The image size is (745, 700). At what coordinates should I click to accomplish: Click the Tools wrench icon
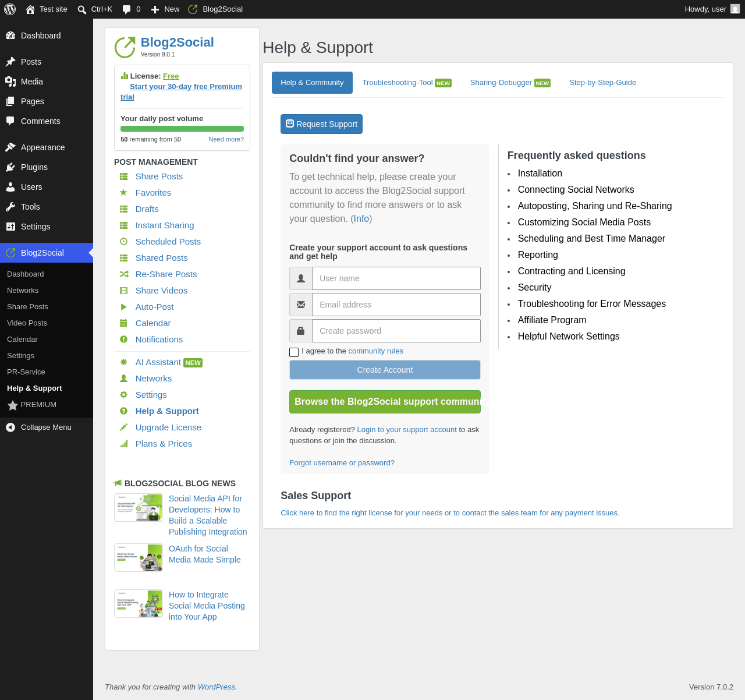10,207
